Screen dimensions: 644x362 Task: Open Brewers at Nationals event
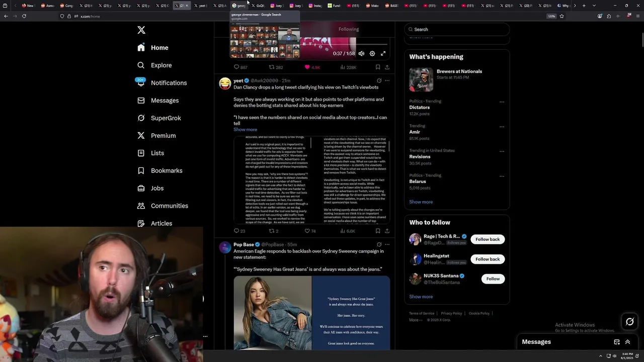457,79
